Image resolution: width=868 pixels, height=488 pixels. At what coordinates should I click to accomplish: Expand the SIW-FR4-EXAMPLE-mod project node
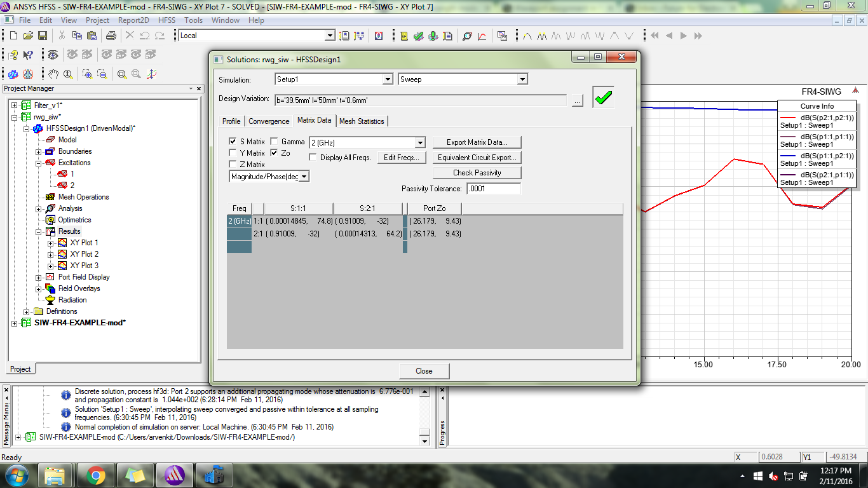[x=15, y=323]
